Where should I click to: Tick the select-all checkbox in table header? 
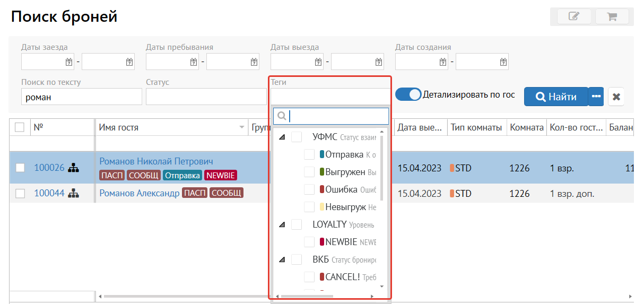coord(20,127)
